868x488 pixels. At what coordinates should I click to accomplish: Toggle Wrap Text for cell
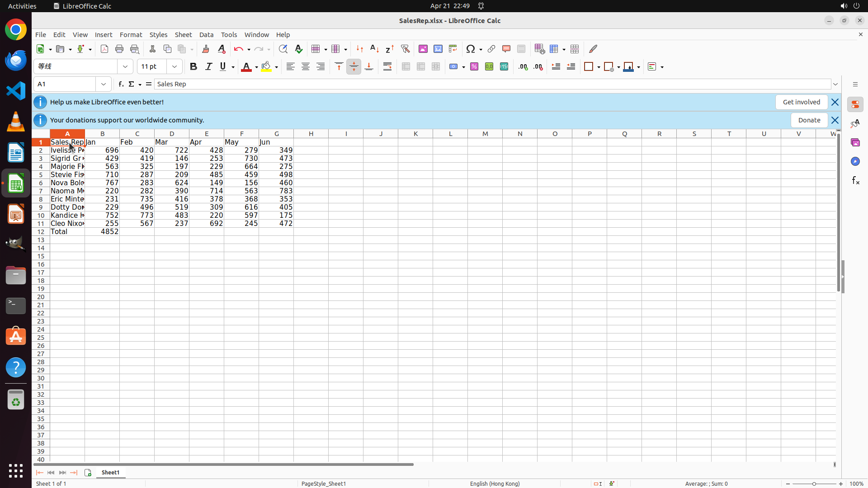(387, 66)
